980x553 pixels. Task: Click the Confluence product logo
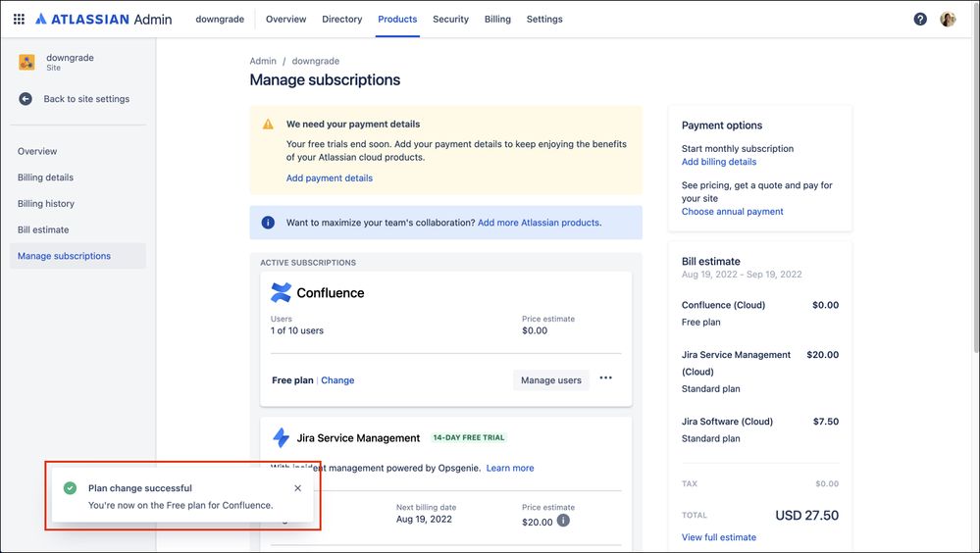coord(281,292)
